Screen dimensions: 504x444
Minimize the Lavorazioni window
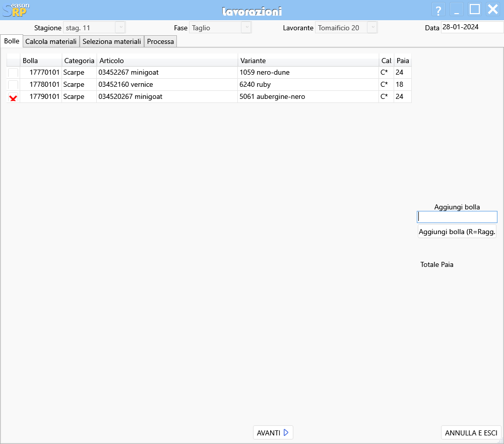(x=457, y=10)
